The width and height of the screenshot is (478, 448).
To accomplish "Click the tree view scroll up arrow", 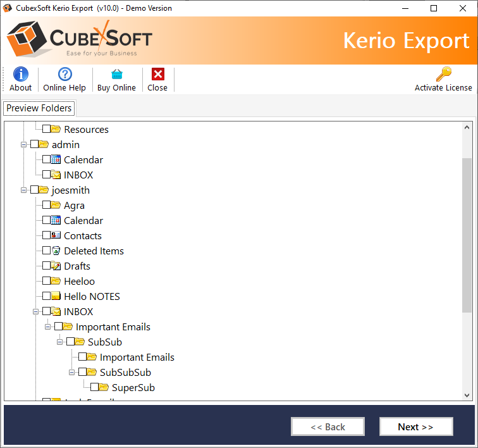I will point(467,128).
